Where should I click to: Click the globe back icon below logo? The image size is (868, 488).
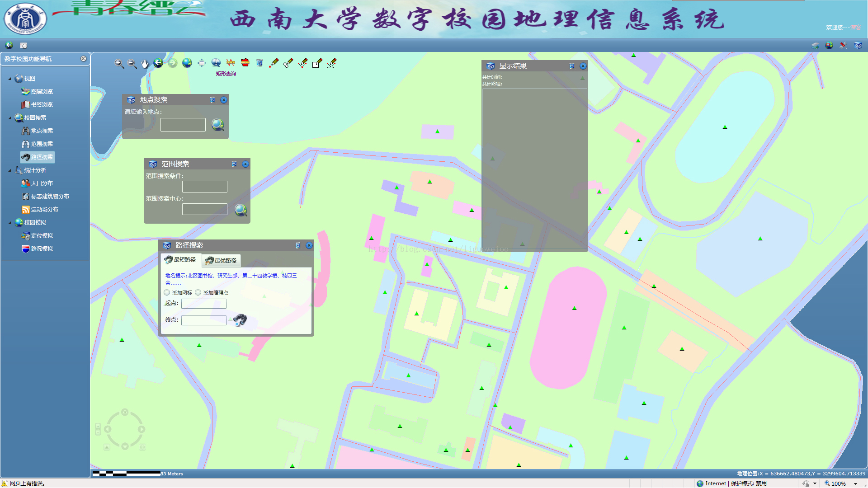tap(9, 45)
